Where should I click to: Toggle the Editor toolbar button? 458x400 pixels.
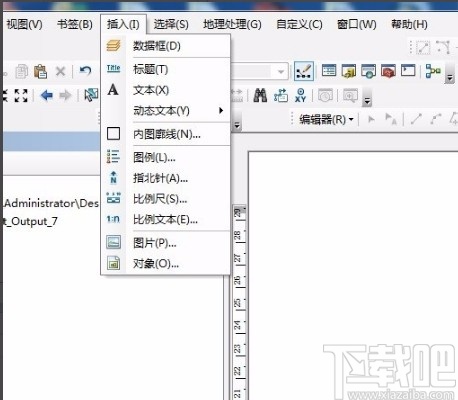point(304,71)
